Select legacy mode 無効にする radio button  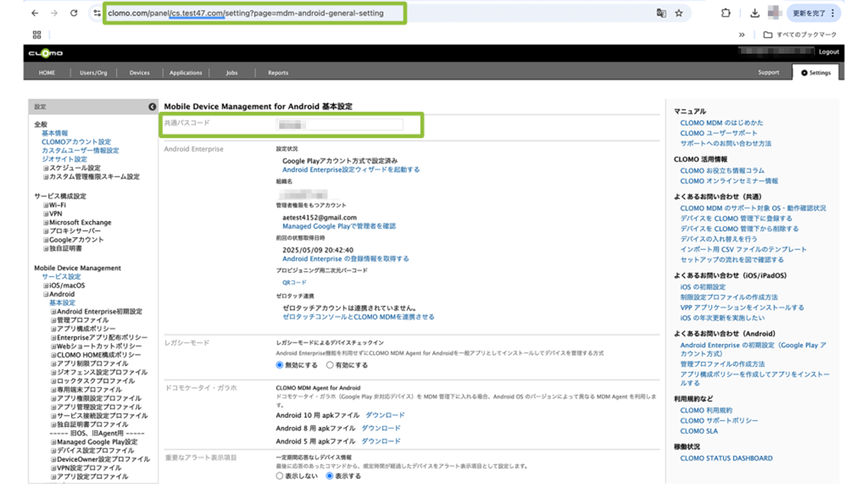[280, 365]
